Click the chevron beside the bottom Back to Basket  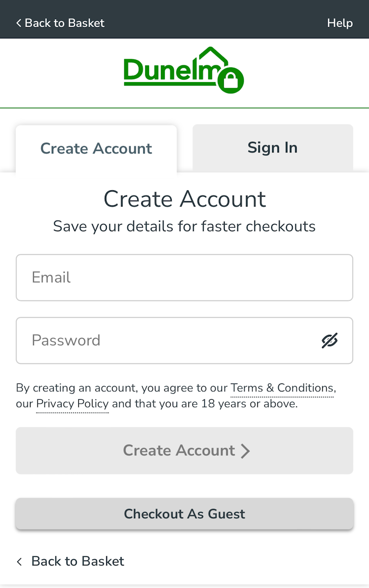20,561
